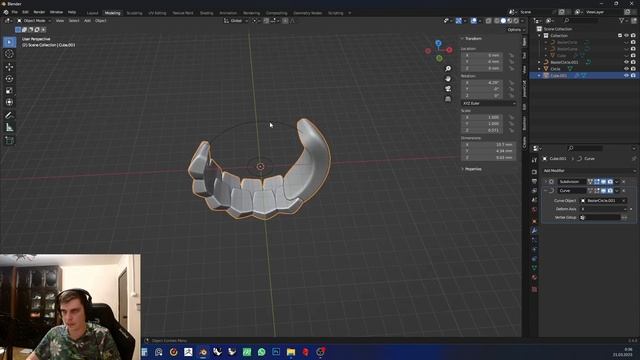Open the viewport Object menu
This screenshot has width=640, height=360.
[100, 20]
